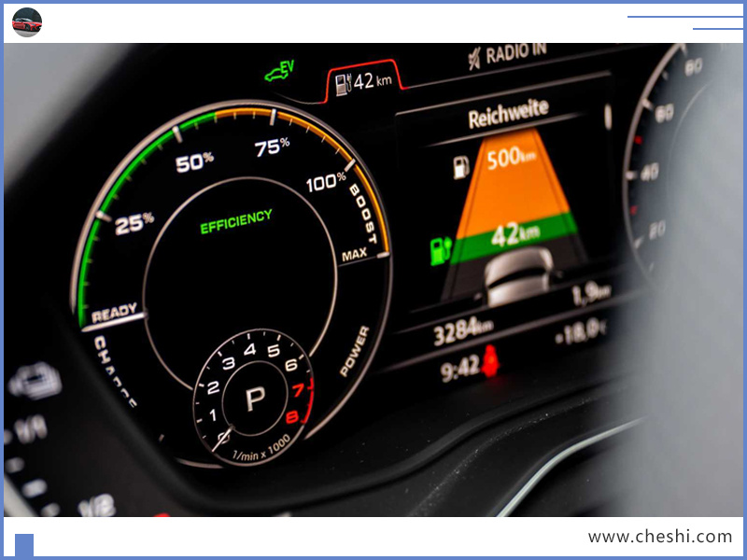This screenshot has height=560, width=747.
Task: Click the 3284 km odometer reading
Action: (x=463, y=332)
